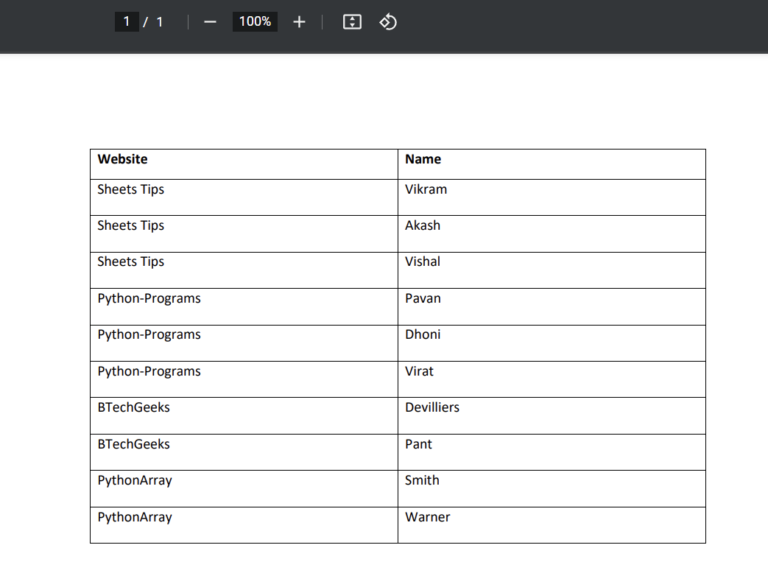This screenshot has height=587, width=768.
Task: Click the total page count text
Action: 159,22
